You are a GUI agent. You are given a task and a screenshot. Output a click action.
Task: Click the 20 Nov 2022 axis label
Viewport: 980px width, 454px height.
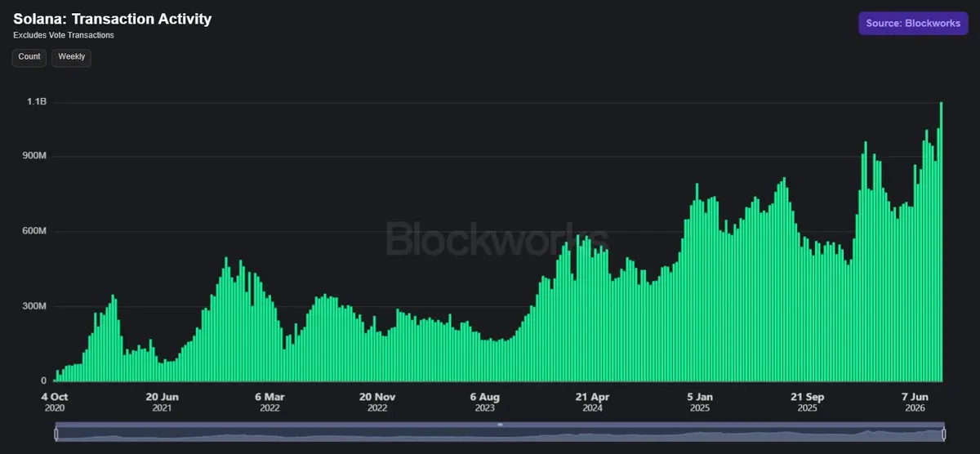(x=377, y=402)
